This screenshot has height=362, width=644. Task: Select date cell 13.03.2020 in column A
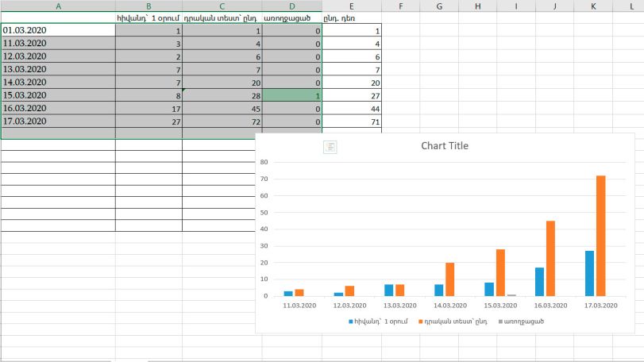58,69
